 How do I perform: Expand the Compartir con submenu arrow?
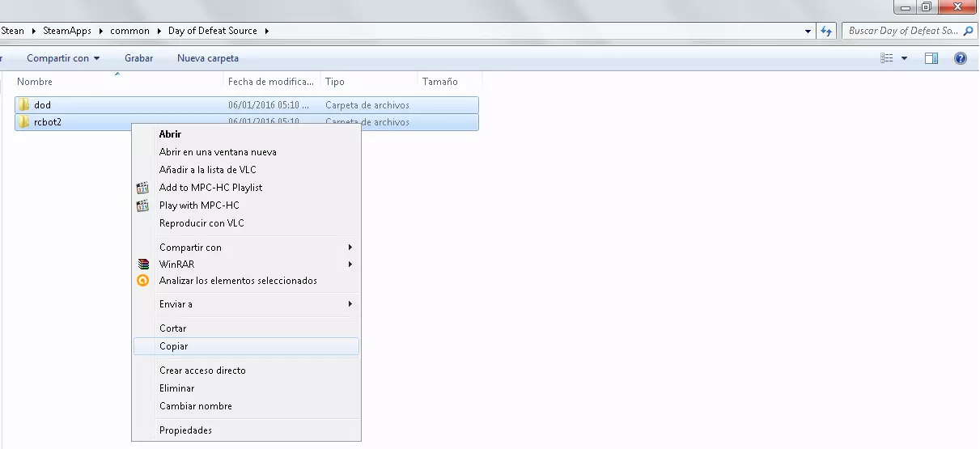[350, 247]
